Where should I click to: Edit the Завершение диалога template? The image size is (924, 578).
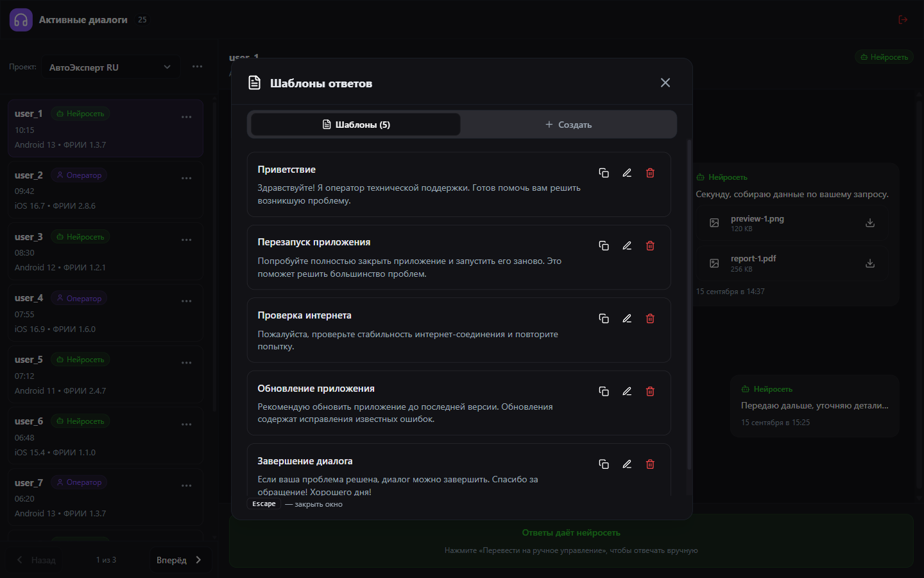pos(627,464)
